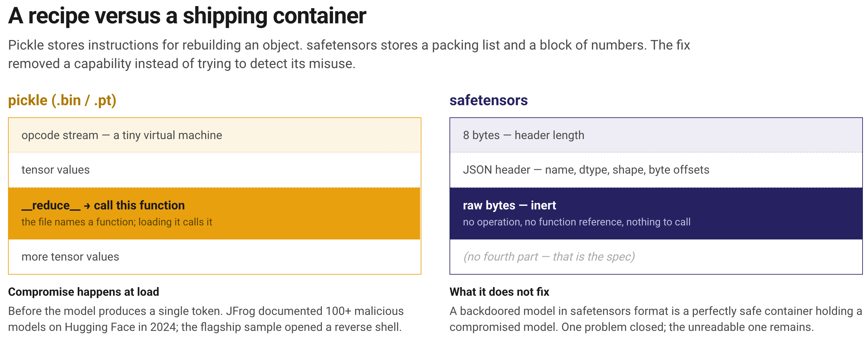The height and width of the screenshot is (344, 868).
Task: Select the 'safetensors' column heading
Action: (x=488, y=100)
